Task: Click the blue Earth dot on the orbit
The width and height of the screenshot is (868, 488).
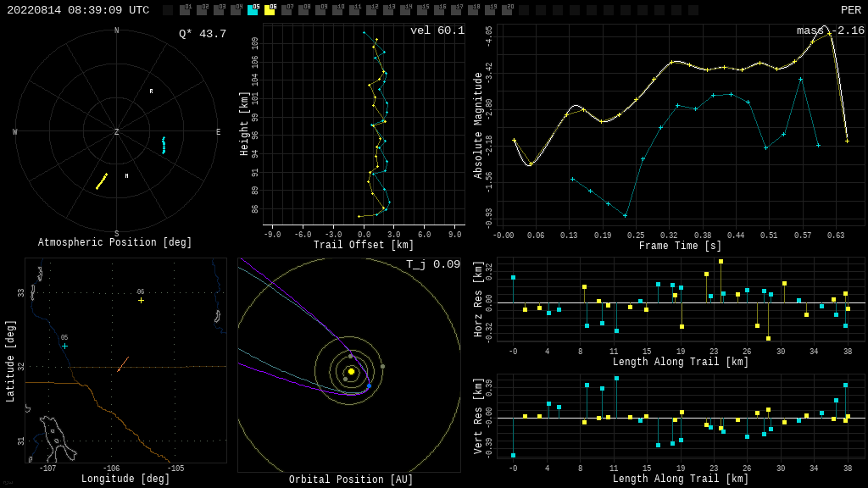Action: (369, 386)
